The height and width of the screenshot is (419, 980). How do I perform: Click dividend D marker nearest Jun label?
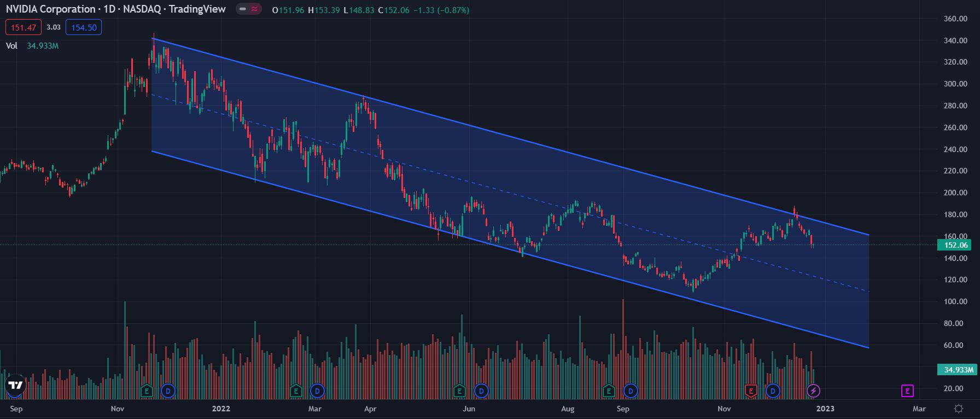coord(481,391)
